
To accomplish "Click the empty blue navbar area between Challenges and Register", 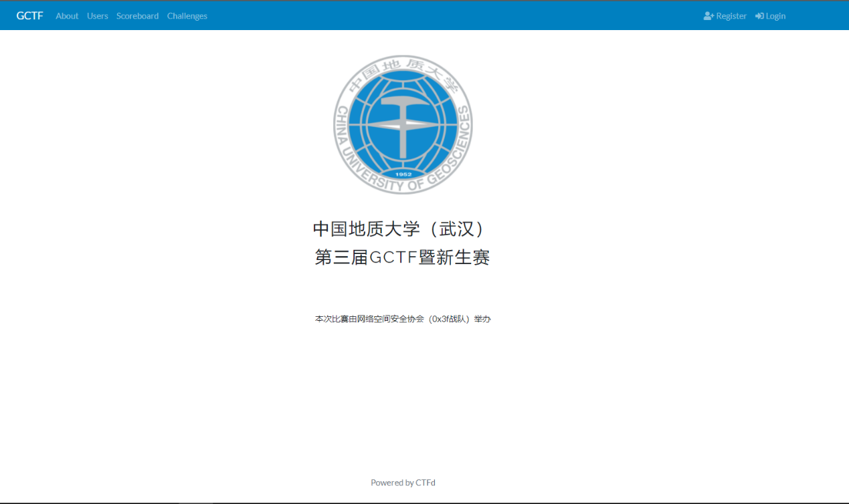I will pyautogui.click(x=455, y=16).
